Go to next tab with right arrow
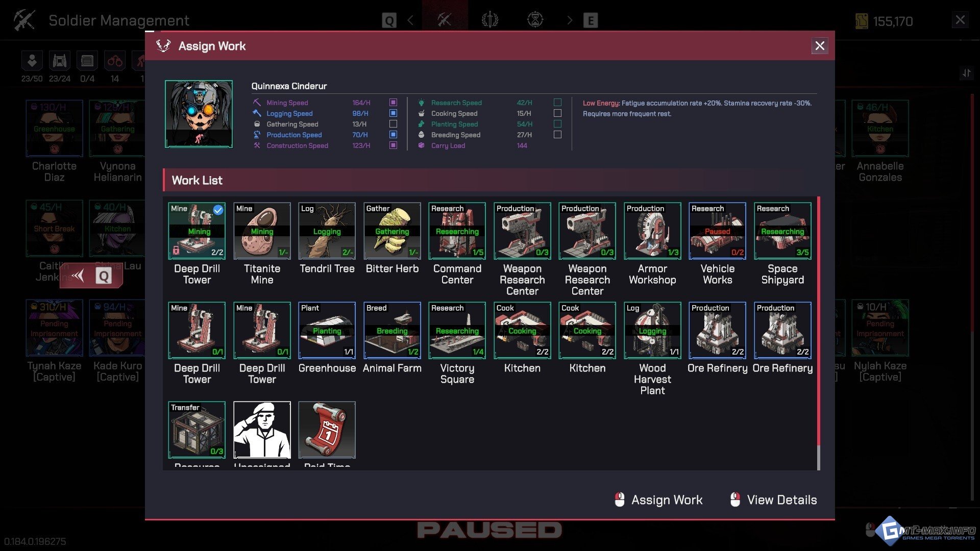This screenshot has width=980, height=551. pyautogui.click(x=570, y=20)
